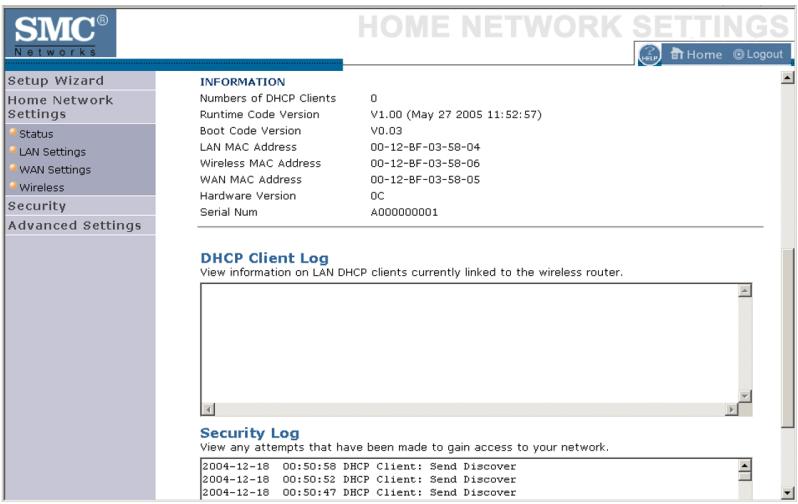
Task: Click the Boot Code Version value V0.03
Action: click(386, 131)
